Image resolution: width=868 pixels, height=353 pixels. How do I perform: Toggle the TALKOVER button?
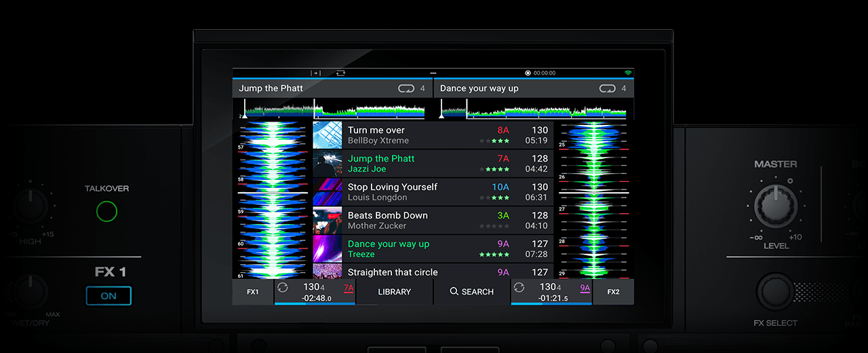106,212
